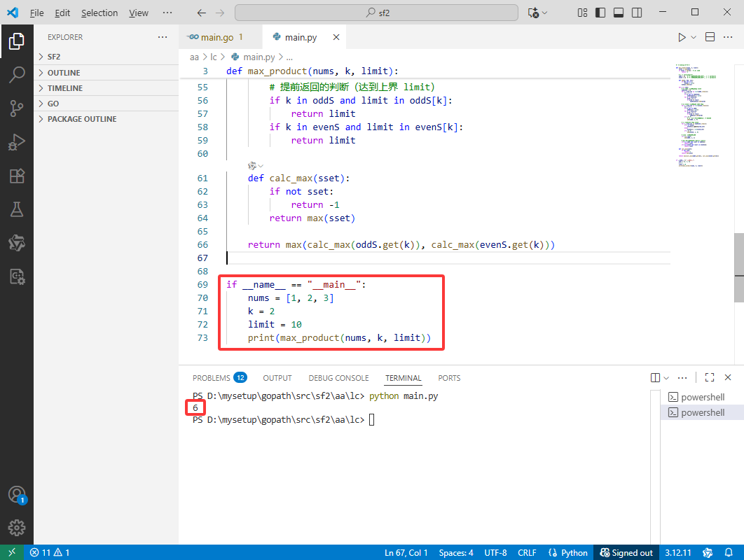Change indentation via Spaces: 4

[456, 552]
